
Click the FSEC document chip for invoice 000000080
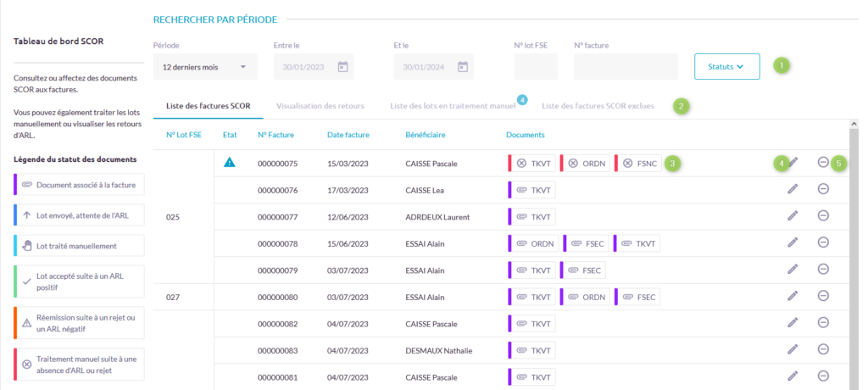coord(637,297)
